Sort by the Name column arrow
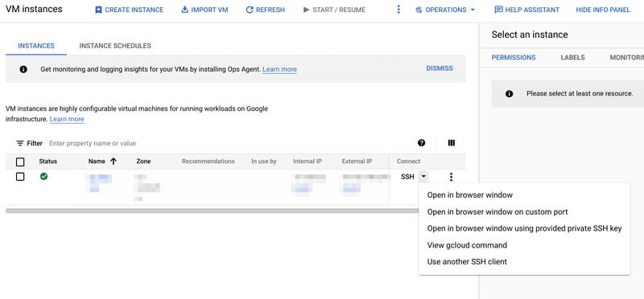Screen dimensions: 644x299 pos(114,162)
